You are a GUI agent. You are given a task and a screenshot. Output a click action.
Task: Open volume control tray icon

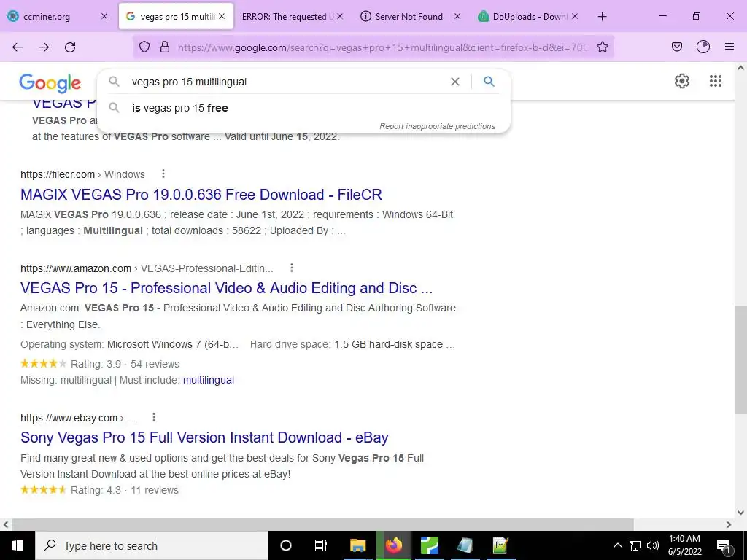click(653, 545)
